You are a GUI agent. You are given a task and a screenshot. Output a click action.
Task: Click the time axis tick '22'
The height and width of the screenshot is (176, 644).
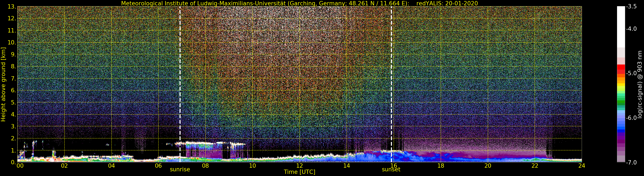pos(534,166)
